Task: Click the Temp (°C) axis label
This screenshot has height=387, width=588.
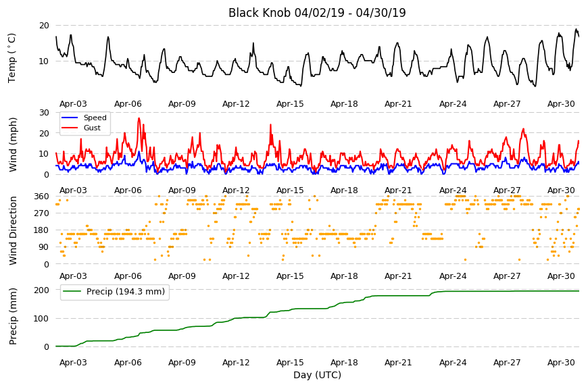Action: 12,58
